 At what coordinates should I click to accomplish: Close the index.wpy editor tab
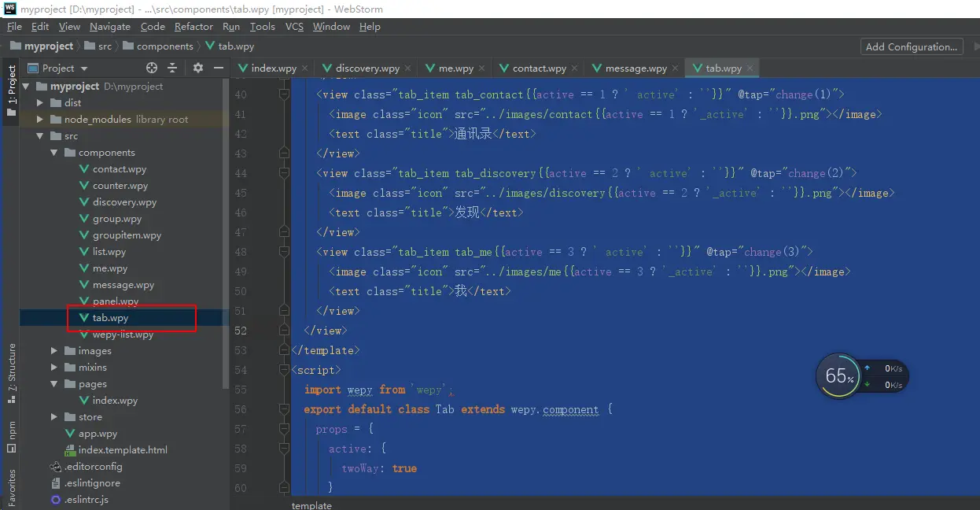(304, 68)
